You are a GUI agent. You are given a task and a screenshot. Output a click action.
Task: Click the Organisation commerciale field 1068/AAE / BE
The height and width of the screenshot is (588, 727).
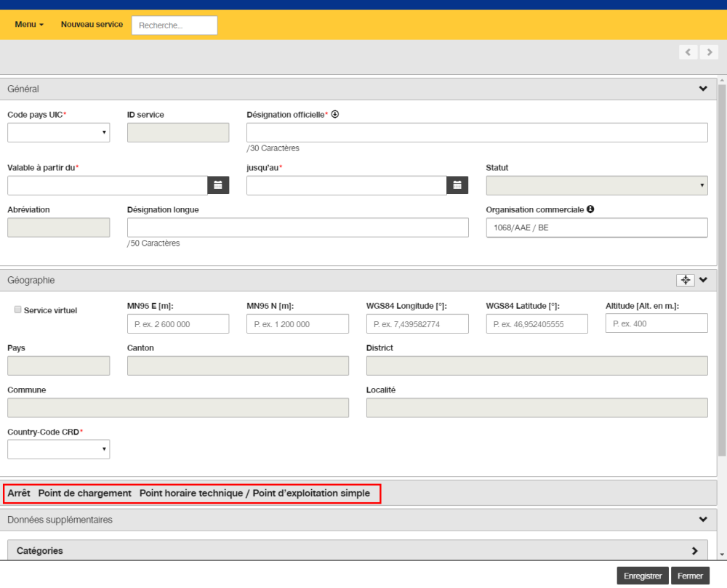597,227
